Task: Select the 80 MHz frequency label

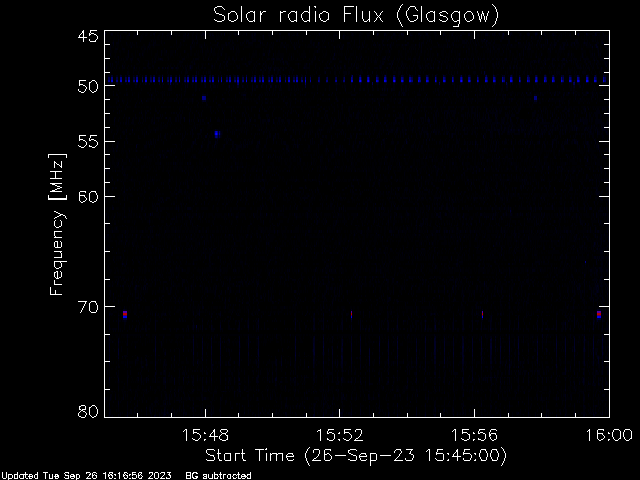Action: (x=88, y=411)
